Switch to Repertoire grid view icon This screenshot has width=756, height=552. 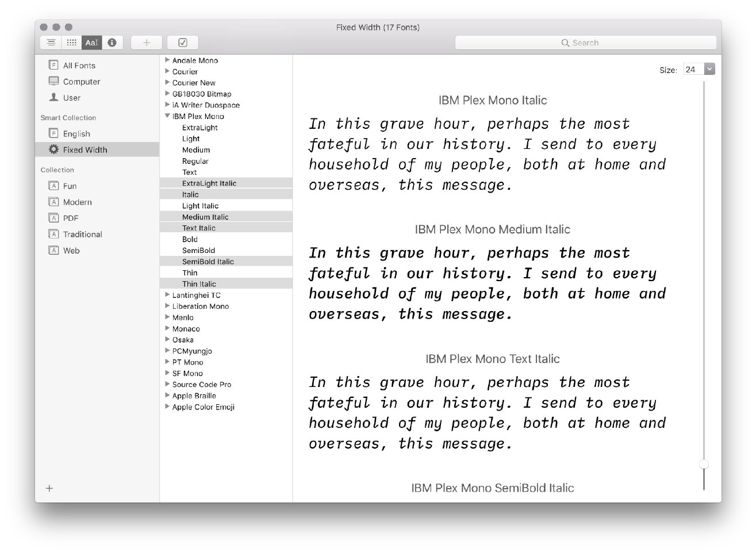click(x=71, y=43)
